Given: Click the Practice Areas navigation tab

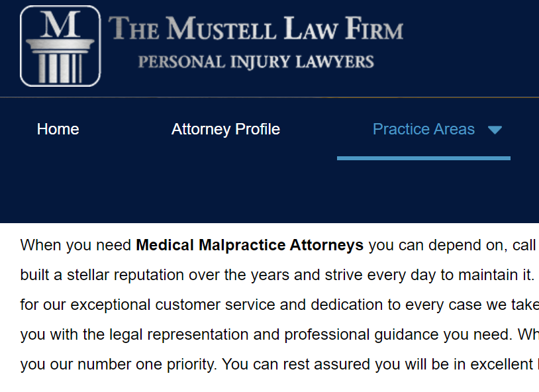Looking at the screenshot, I should click(424, 129).
